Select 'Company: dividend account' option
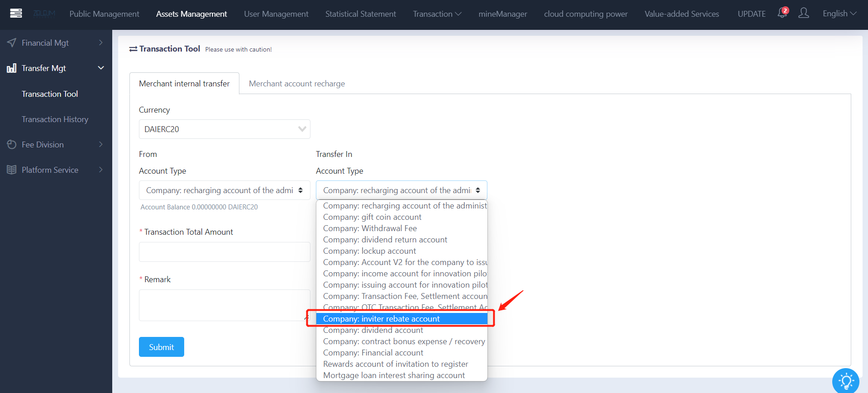Image resolution: width=868 pixels, height=393 pixels. coord(402,330)
